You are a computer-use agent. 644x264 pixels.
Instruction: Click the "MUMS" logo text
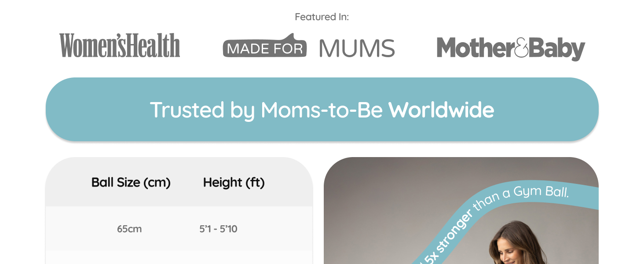coord(357,48)
